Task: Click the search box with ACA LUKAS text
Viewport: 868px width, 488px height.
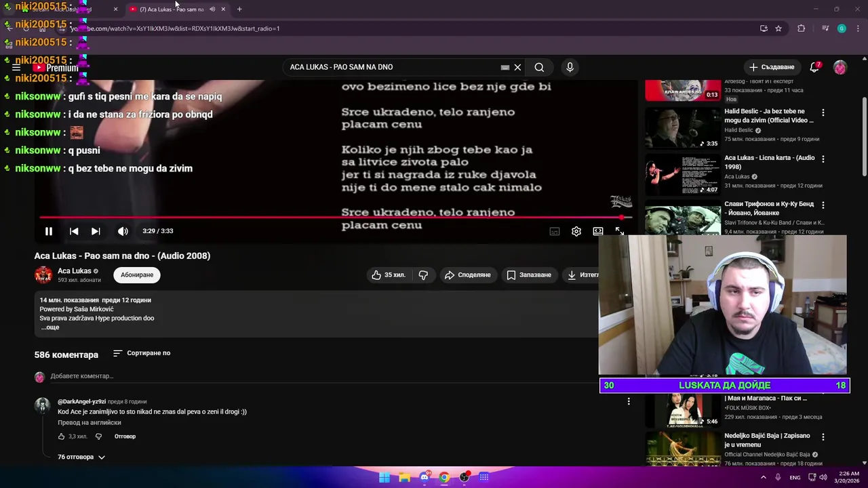Action: pos(393,67)
